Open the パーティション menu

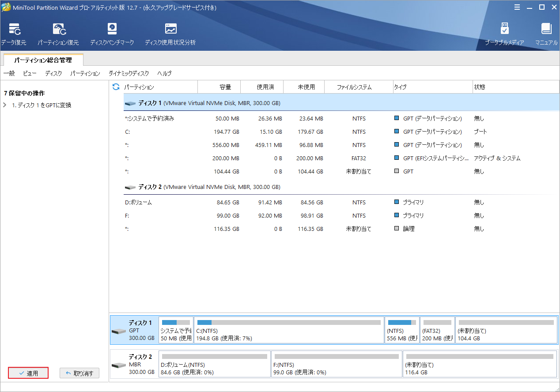point(85,73)
